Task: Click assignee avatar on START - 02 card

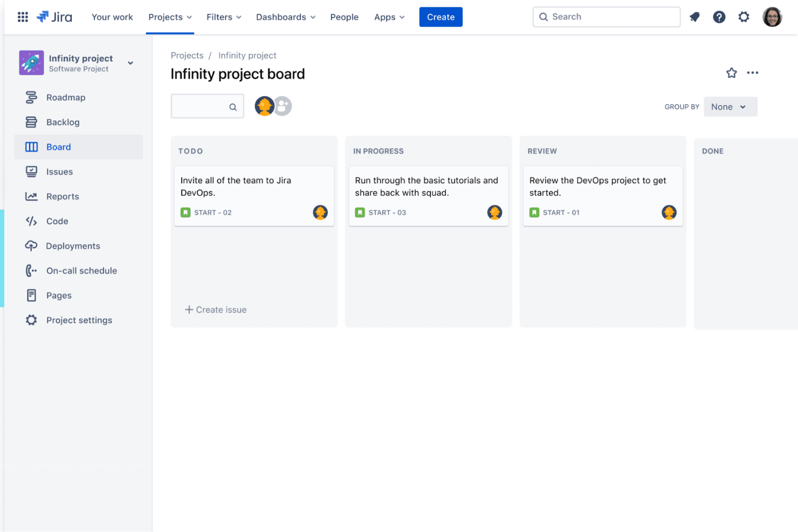Action: [320, 212]
